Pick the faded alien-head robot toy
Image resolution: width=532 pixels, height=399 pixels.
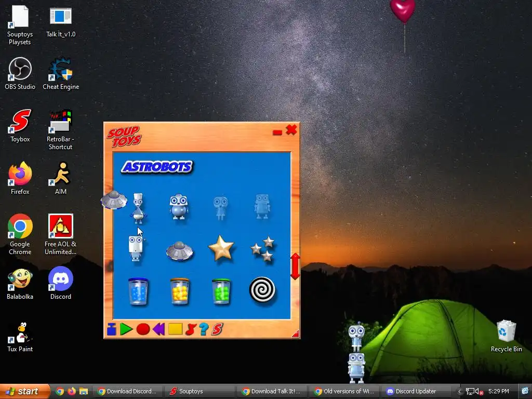(220, 207)
